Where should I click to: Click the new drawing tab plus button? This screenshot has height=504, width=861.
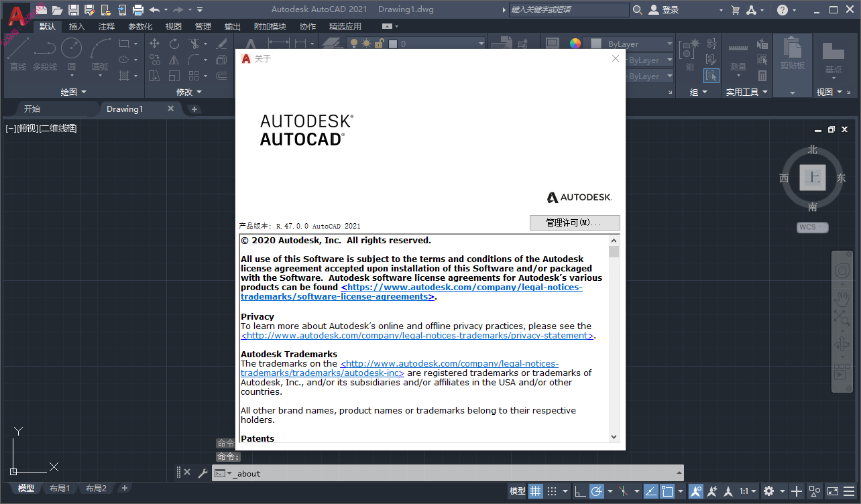194,109
